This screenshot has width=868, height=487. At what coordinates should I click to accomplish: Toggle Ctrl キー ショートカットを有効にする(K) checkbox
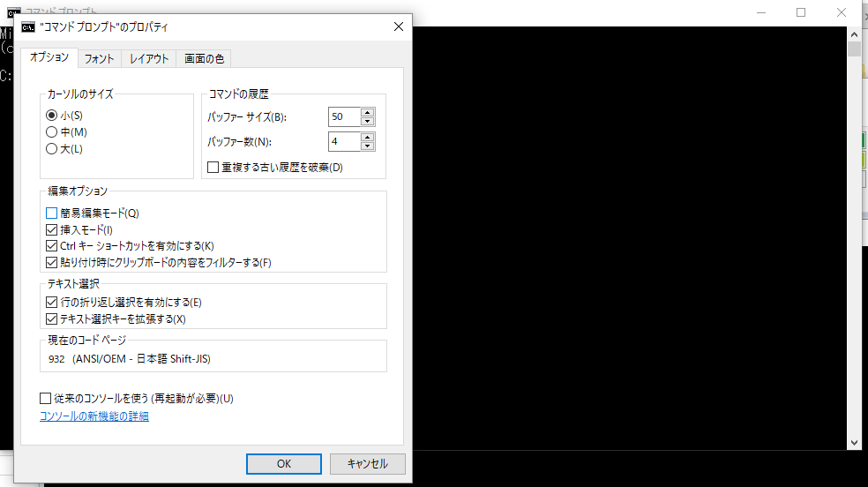51,246
